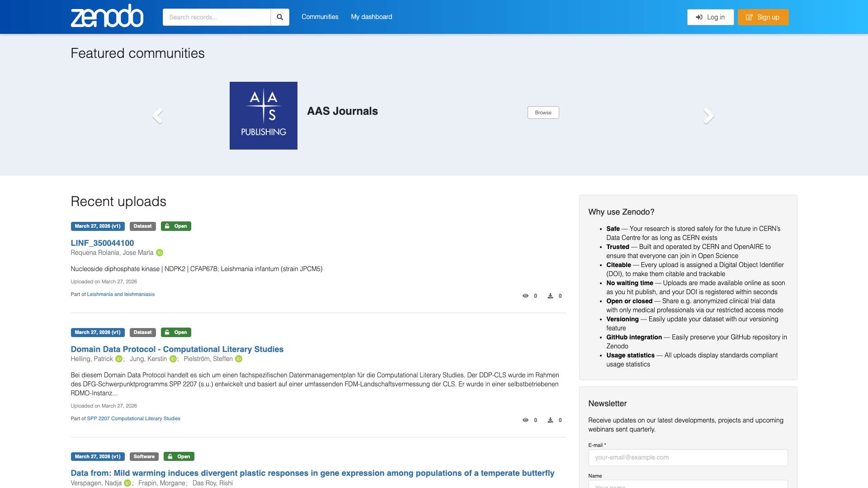Screen dimensions: 868x488
Task: Click Dataset badge on Domain Data Protocol
Action: pos(143,333)
